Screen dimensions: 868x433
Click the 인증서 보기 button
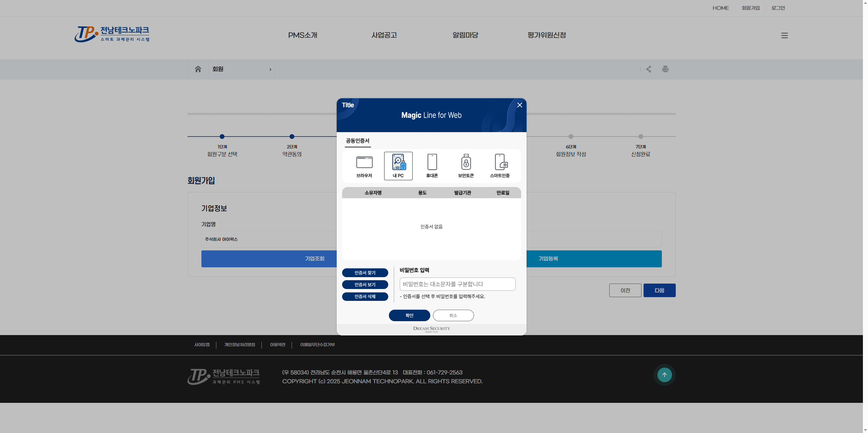[x=365, y=285]
